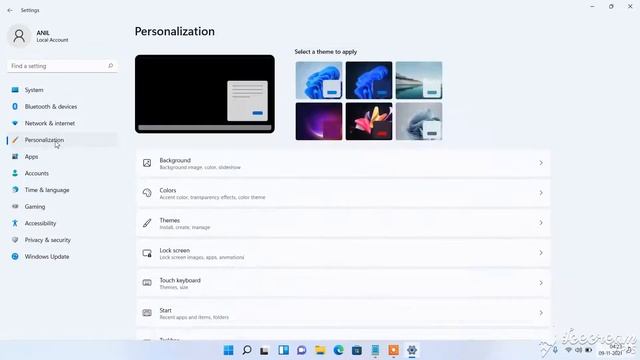The width and height of the screenshot is (640, 360).
Task: Open Microsoft Store from taskbar
Action: tap(357, 350)
